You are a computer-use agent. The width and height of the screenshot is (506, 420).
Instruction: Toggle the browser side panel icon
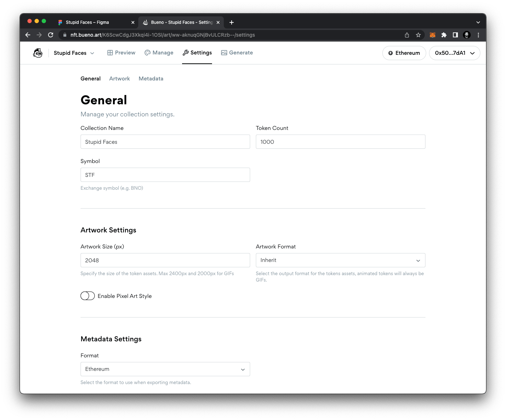click(x=455, y=35)
